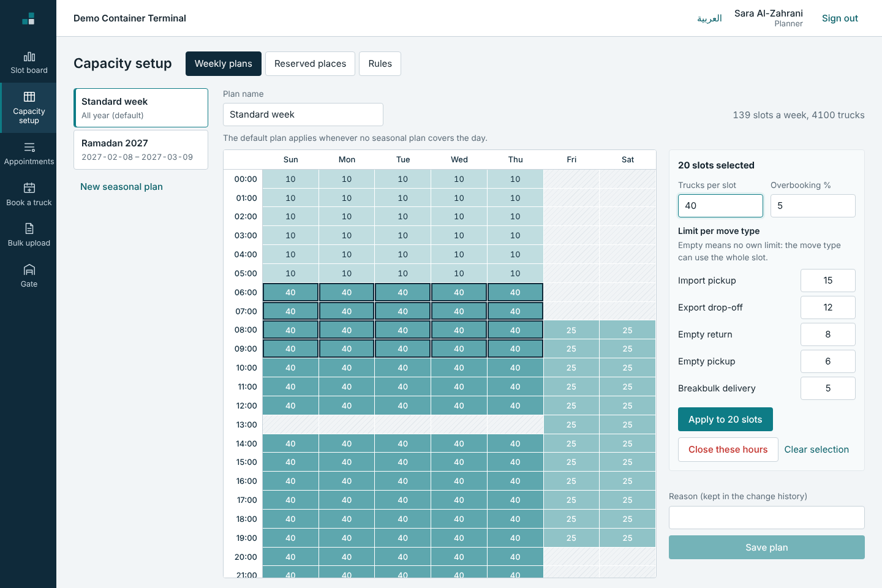Click the Trucks per slot field
This screenshot has height=588, width=882.
(720, 206)
